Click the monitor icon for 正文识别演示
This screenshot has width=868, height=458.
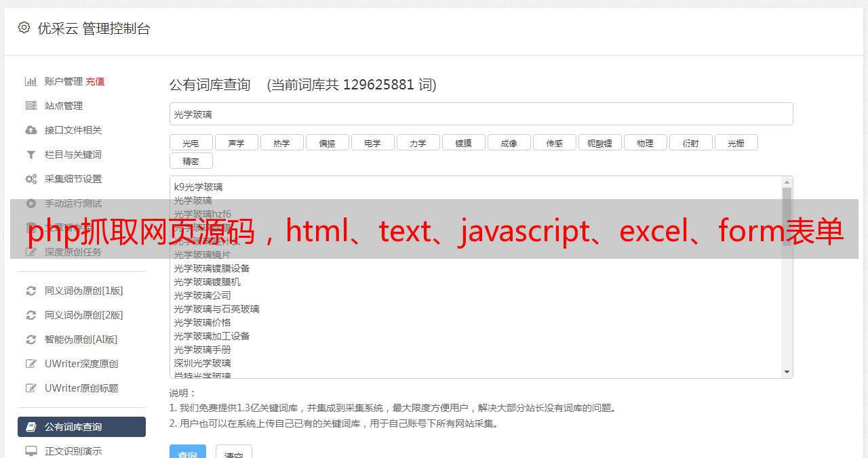(x=31, y=451)
